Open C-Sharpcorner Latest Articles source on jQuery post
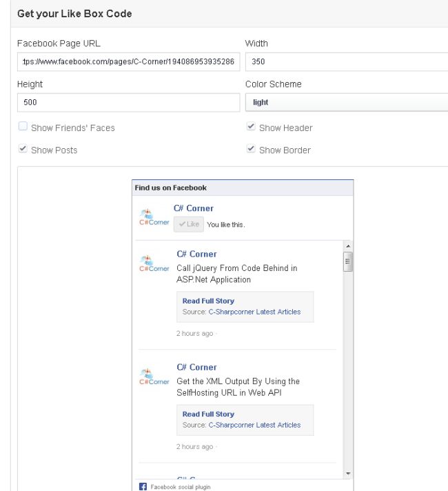 click(x=254, y=312)
